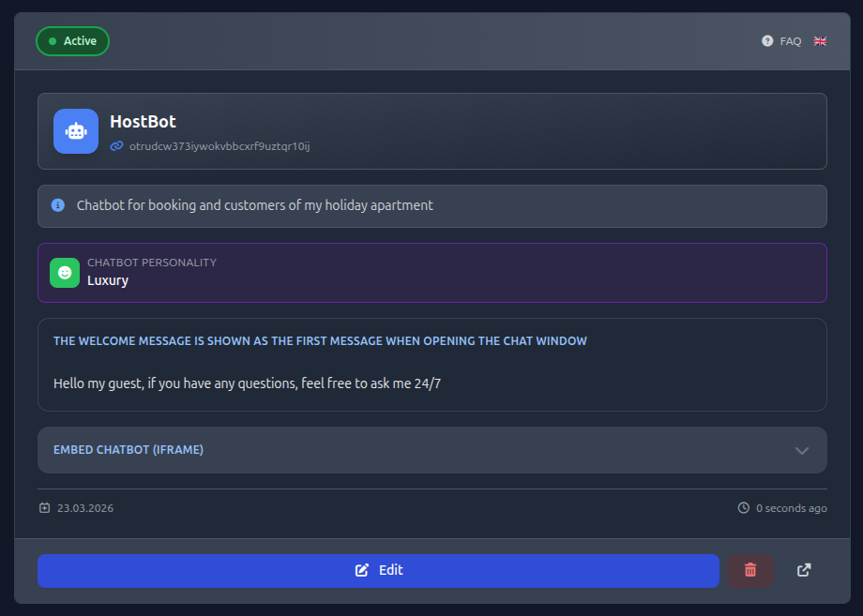
Task: Click the clock icon by last updated time
Action: (x=744, y=508)
